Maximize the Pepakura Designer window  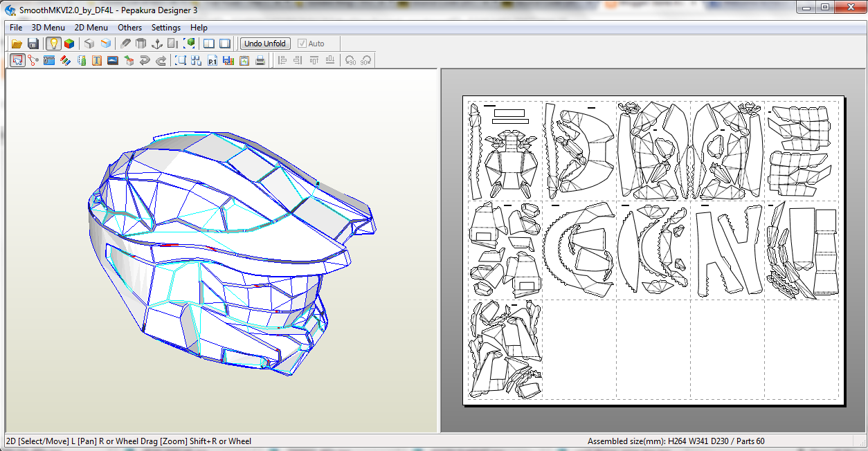coord(824,7)
